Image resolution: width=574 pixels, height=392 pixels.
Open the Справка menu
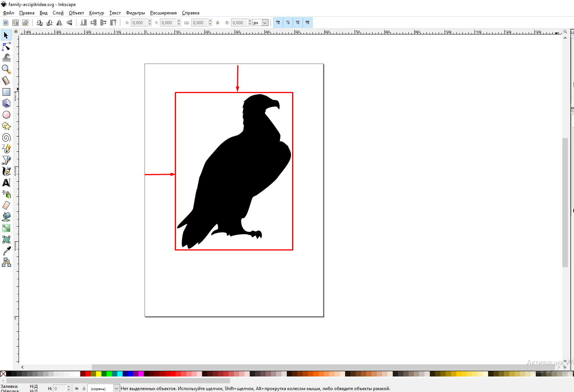coord(191,13)
